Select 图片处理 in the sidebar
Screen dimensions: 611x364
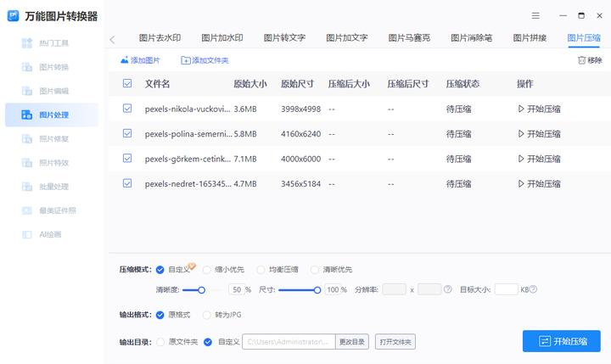[x=52, y=115]
